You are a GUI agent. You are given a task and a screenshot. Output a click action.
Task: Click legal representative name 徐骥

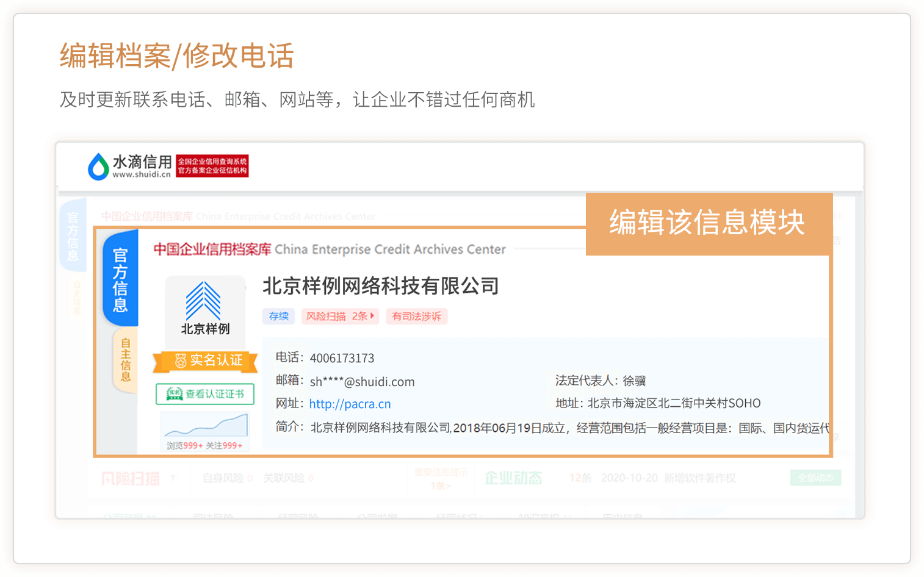tap(634, 381)
